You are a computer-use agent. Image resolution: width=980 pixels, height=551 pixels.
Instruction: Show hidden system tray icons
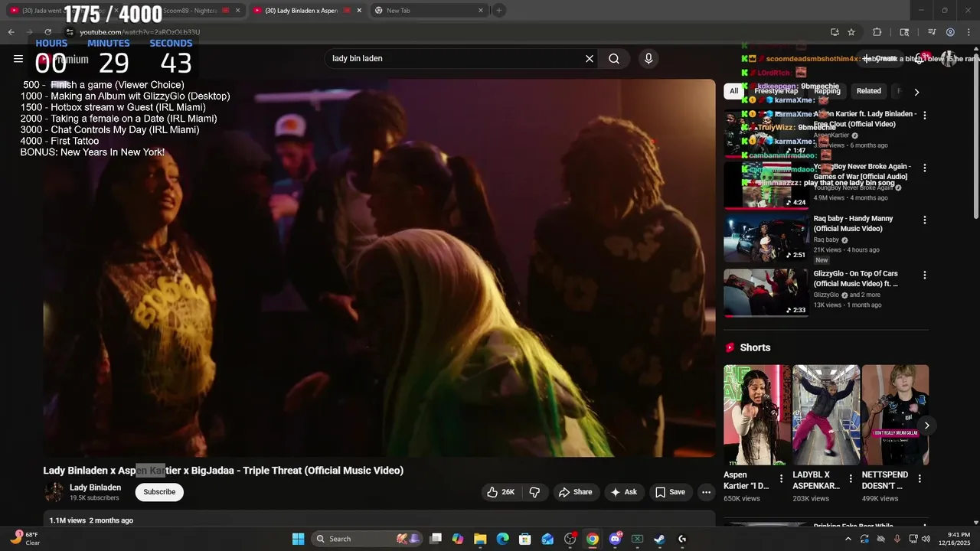pyautogui.click(x=848, y=539)
